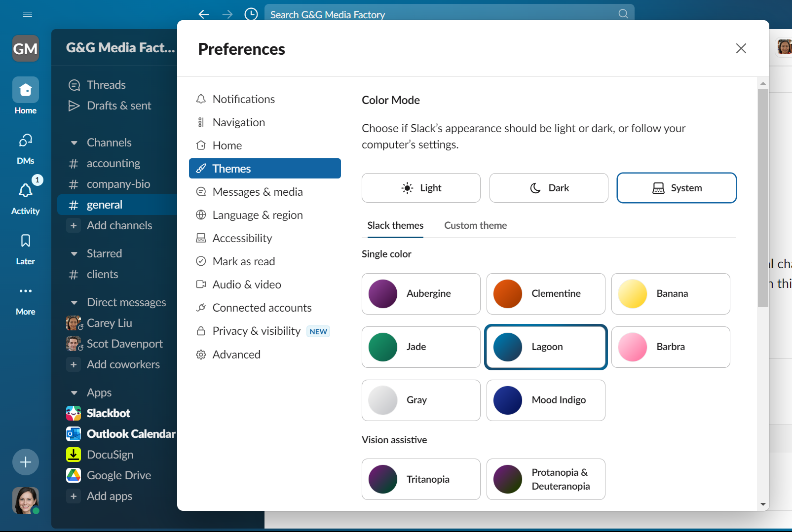Open Slackbot from the Apps list
The height and width of the screenshot is (532, 792).
click(108, 413)
